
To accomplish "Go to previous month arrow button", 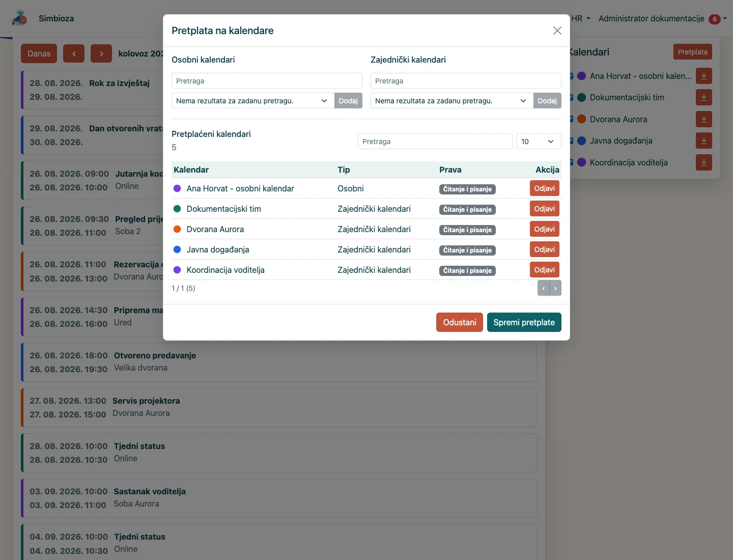I will [x=74, y=53].
